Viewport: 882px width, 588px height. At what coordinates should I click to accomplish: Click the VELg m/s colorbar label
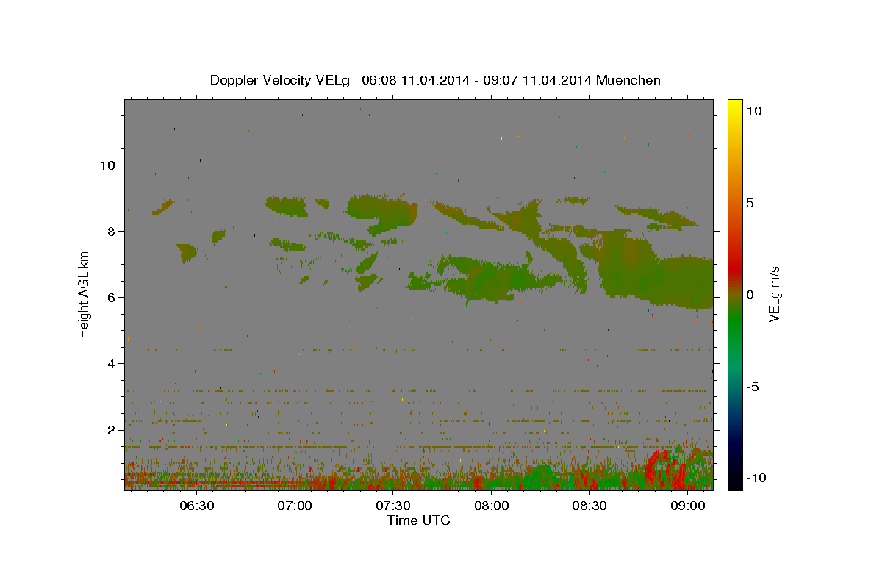coord(774,294)
